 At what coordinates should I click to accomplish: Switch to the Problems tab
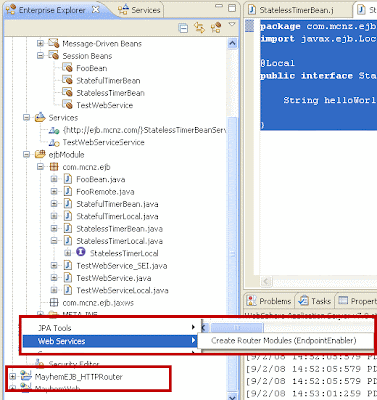(x=270, y=301)
